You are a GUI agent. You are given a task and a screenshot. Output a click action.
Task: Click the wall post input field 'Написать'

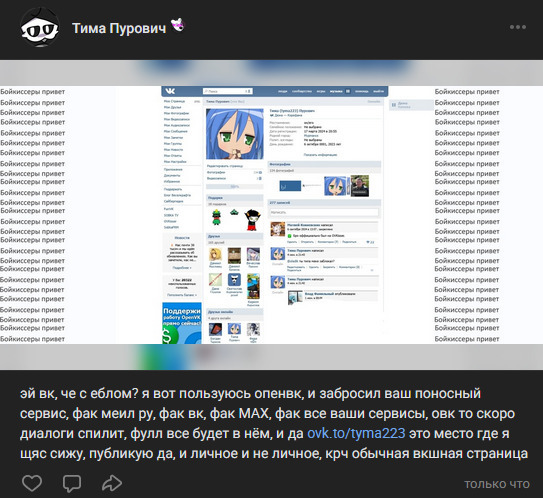coord(324,212)
